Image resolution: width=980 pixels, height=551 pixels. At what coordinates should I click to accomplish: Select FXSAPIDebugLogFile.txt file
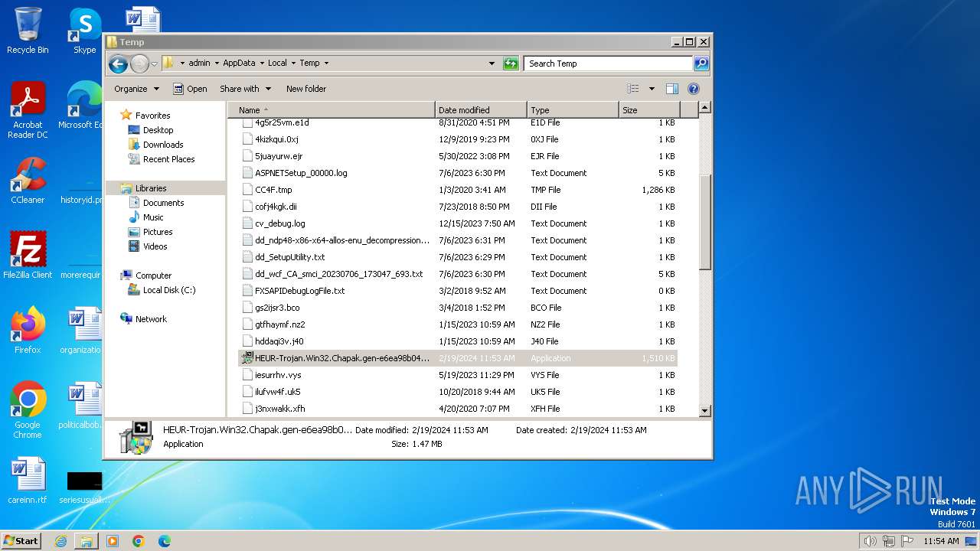point(458,291)
